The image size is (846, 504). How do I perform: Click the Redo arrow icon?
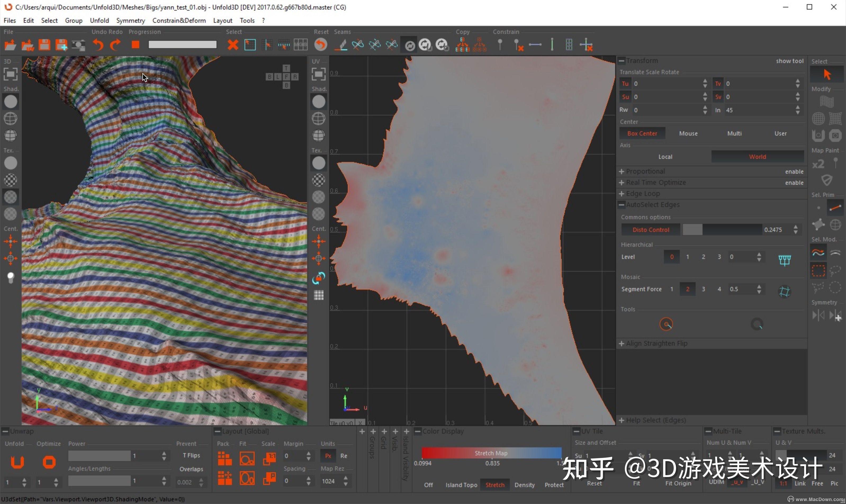click(x=115, y=45)
